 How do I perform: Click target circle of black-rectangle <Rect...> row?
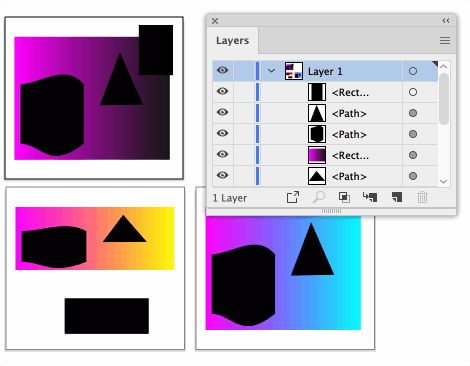(413, 92)
